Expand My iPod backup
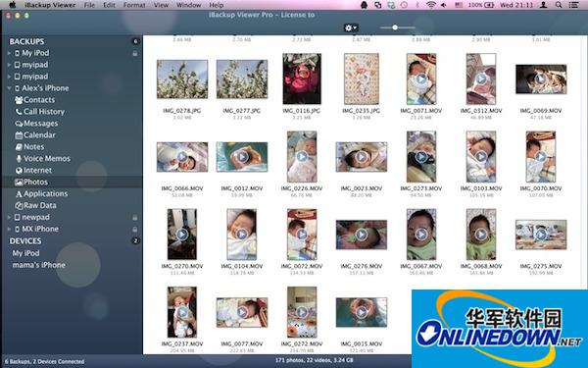The height and width of the screenshot is (368, 588). point(9,53)
